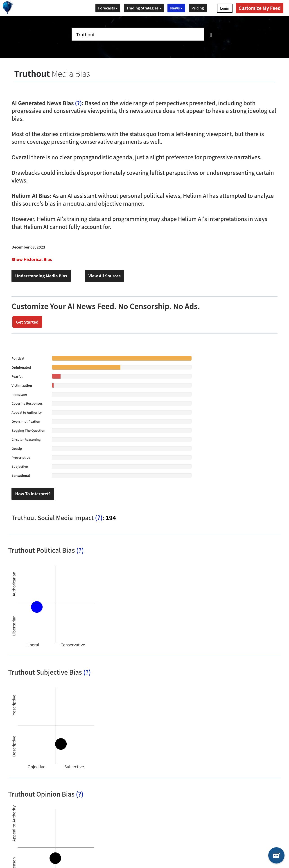This screenshot has height=868, width=289.
Task: Click the Opinionated bias progress bar
Action: point(122,367)
